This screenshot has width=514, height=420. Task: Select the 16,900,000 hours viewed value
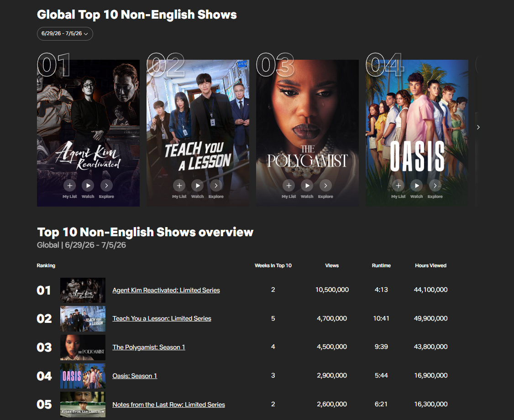[431, 375]
